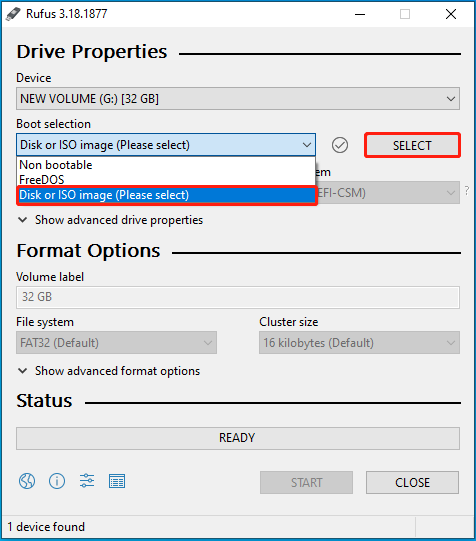Click the SELECT button
The height and width of the screenshot is (541, 476).
coord(412,145)
